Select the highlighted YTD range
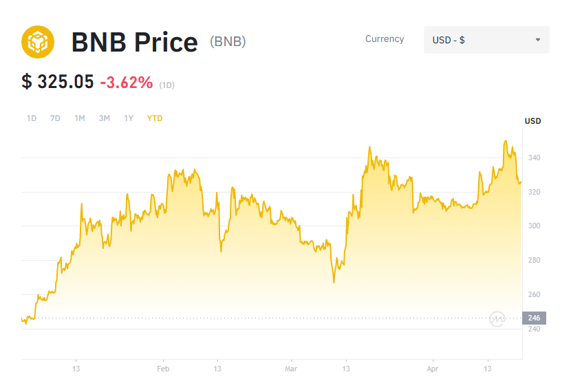Screen dimensions: 571x392 (155, 118)
